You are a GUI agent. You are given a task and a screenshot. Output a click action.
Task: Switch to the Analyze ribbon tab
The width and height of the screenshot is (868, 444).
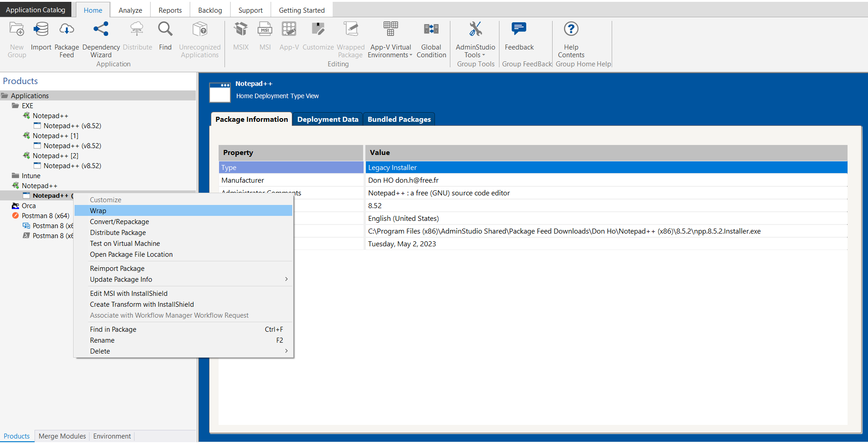pos(130,10)
